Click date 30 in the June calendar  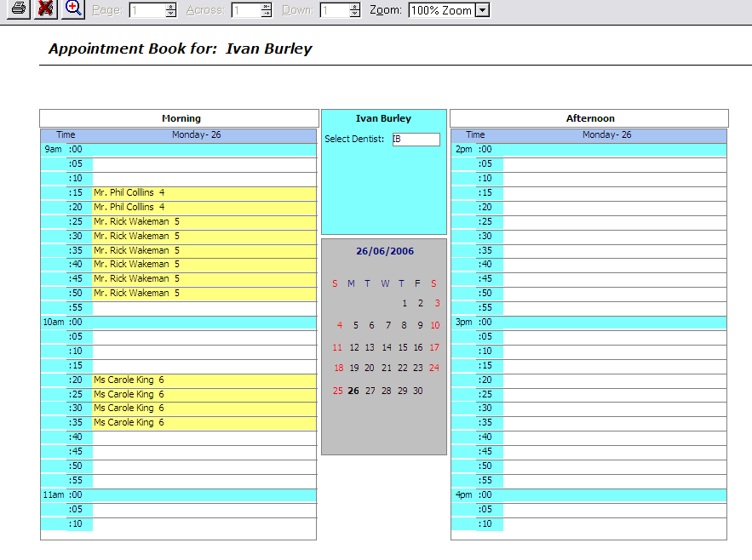point(419,391)
